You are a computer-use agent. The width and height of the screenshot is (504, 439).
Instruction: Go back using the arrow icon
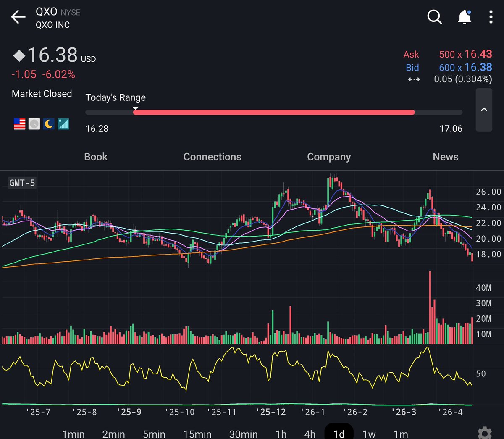pyautogui.click(x=18, y=17)
